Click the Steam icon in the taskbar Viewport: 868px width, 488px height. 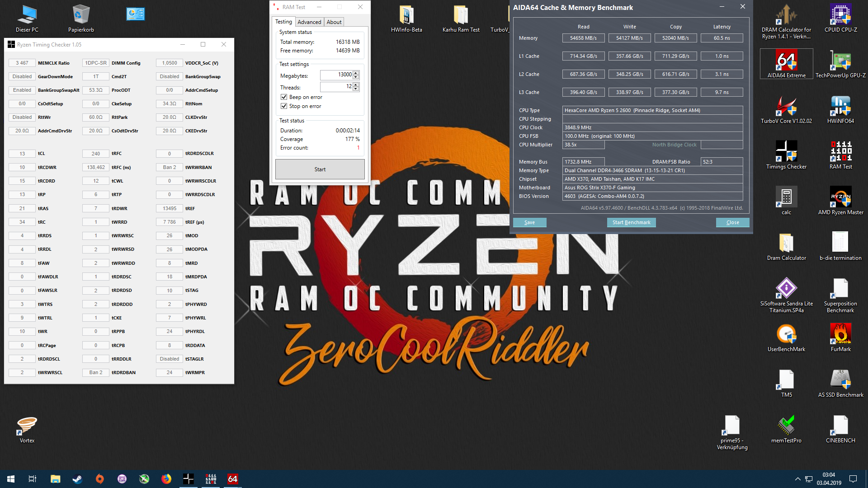click(77, 479)
